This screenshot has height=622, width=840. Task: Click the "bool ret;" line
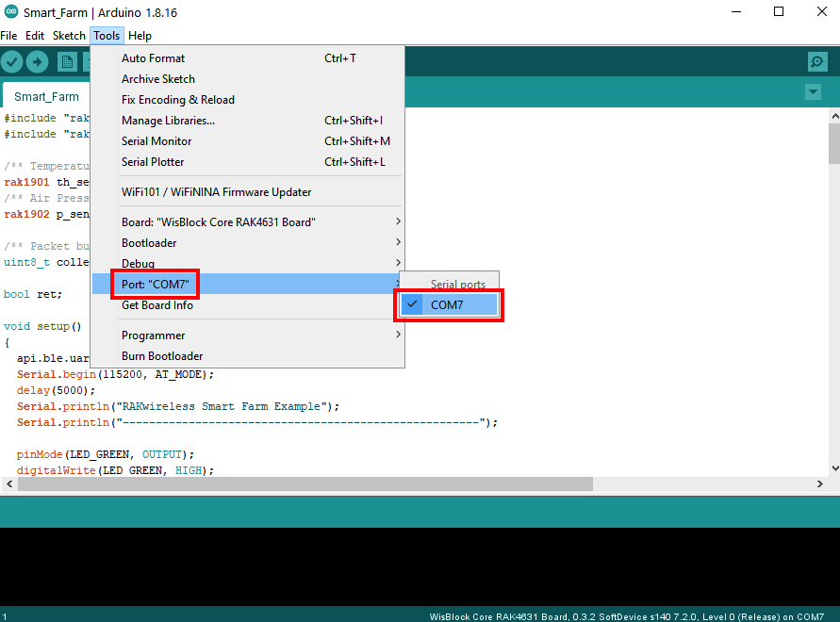pos(33,294)
